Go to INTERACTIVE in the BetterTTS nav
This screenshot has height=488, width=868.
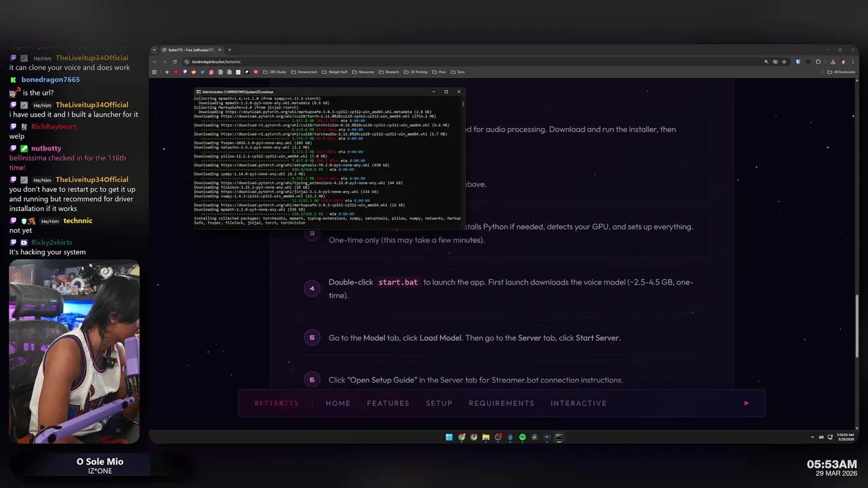click(578, 403)
